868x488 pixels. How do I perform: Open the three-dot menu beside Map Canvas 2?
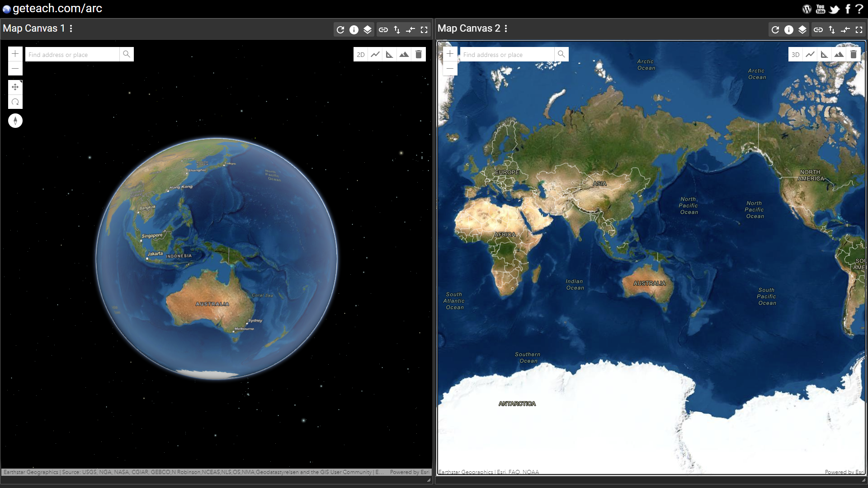pyautogui.click(x=505, y=28)
